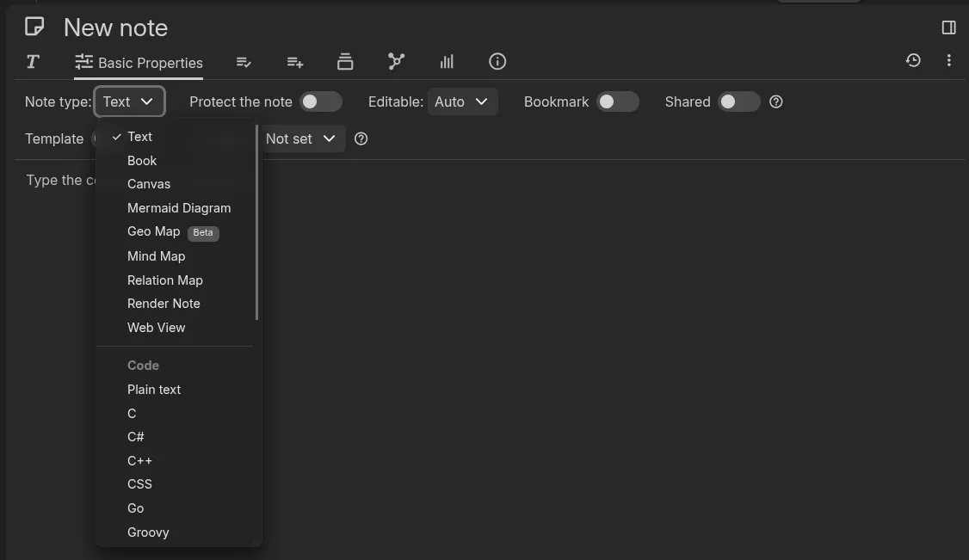969x560 pixels.
Task: Open the Editable Auto dropdown
Action: pyautogui.click(x=463, y=102)
